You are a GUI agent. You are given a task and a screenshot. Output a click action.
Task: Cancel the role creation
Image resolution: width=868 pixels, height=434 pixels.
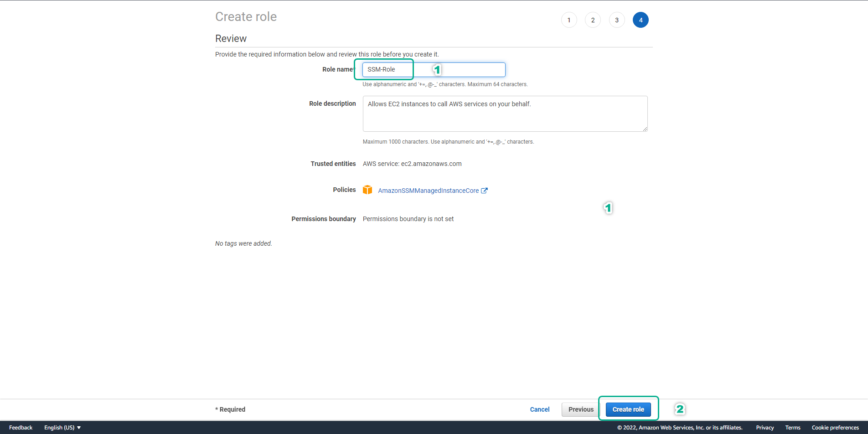pos(540,409)
